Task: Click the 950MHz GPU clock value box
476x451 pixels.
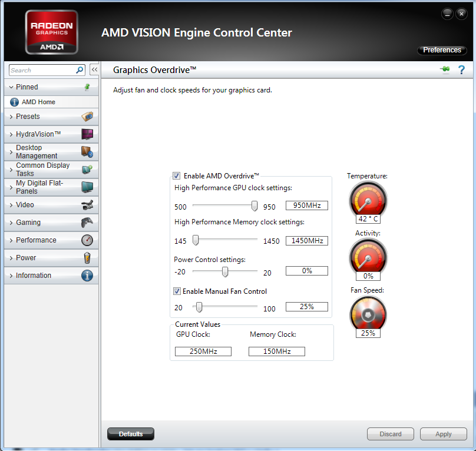Action: point(306,205)
